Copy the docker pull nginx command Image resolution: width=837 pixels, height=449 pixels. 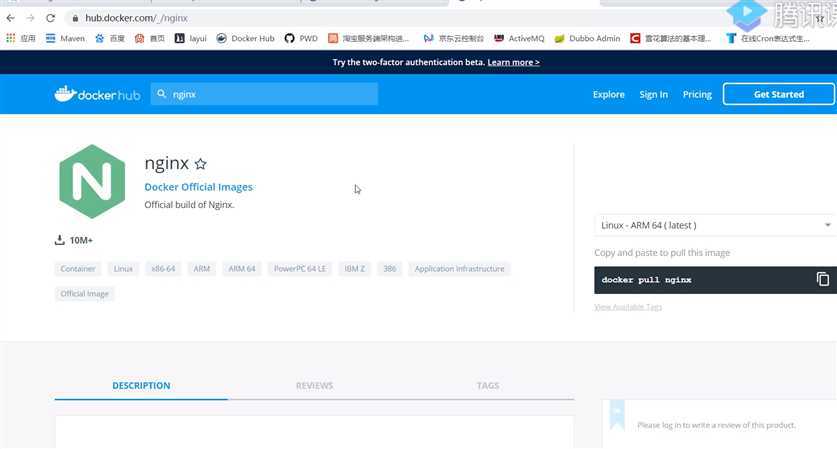coord(823,279)
